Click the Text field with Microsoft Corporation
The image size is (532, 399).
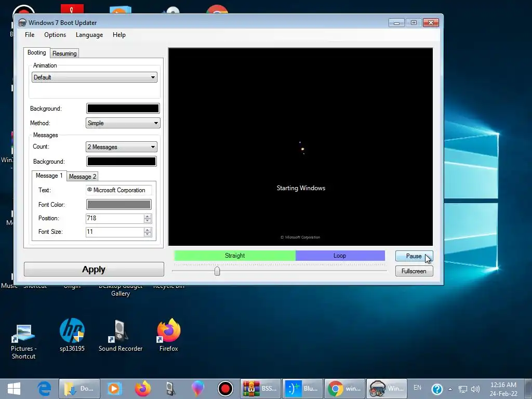119,190
